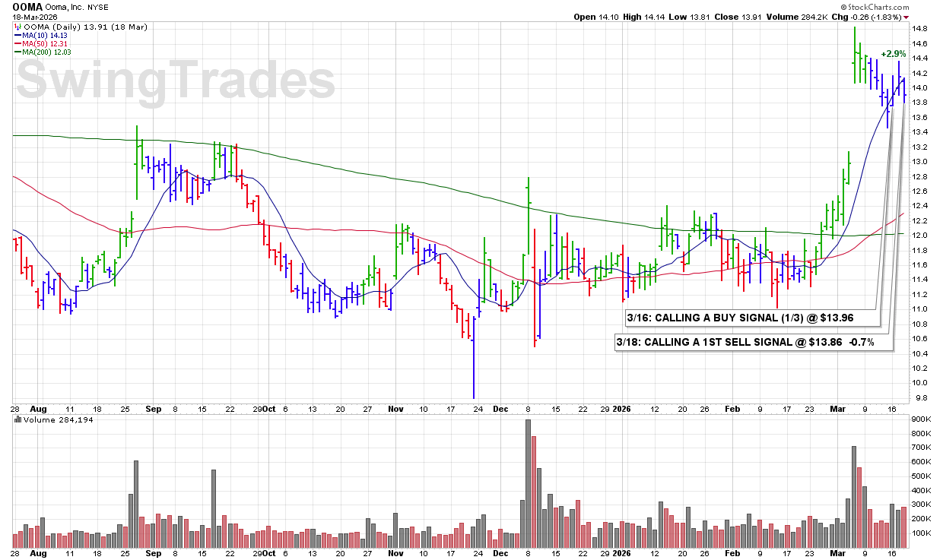Click the OOMA price bar legend icon
Viewport: 943px width, 560px height.
(x=18, y=27)
